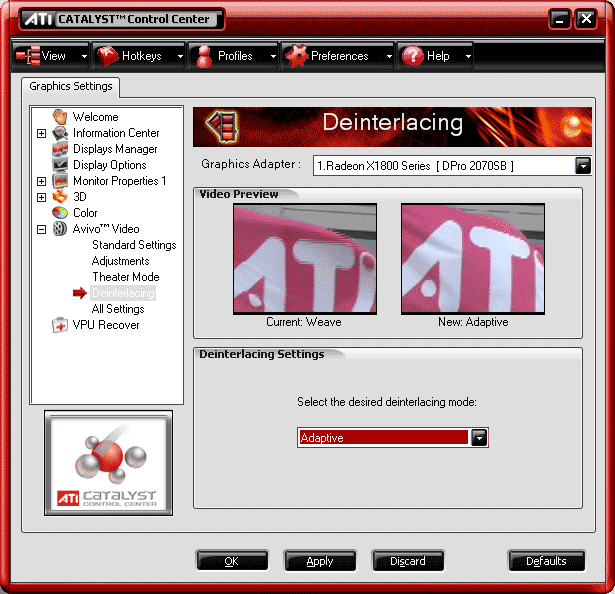Collapse the Avivo Video tree node

41,229
